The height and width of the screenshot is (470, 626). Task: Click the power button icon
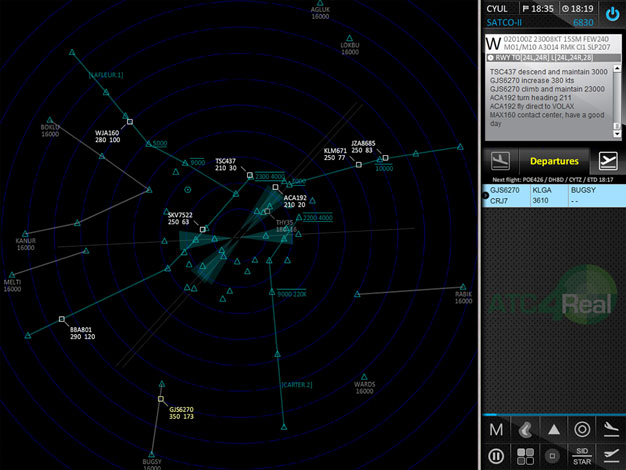pos(611,15)
